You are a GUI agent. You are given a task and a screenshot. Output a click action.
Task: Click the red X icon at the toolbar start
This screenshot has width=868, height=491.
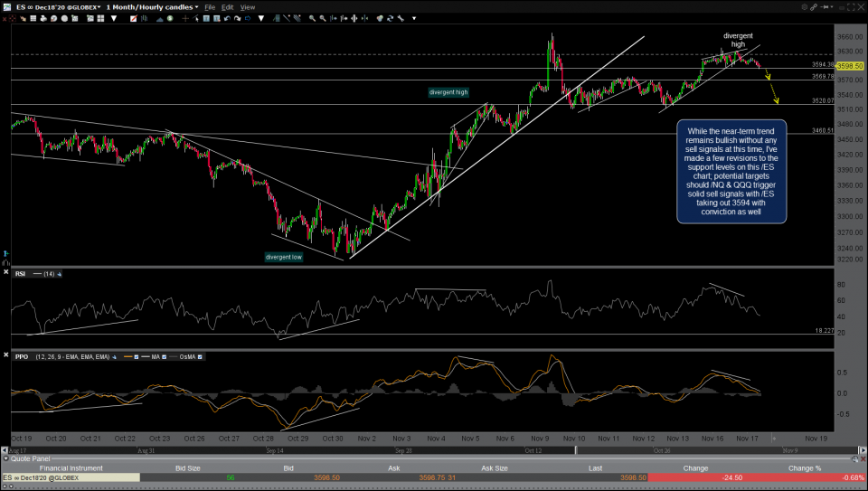click(x=5, y=18)
